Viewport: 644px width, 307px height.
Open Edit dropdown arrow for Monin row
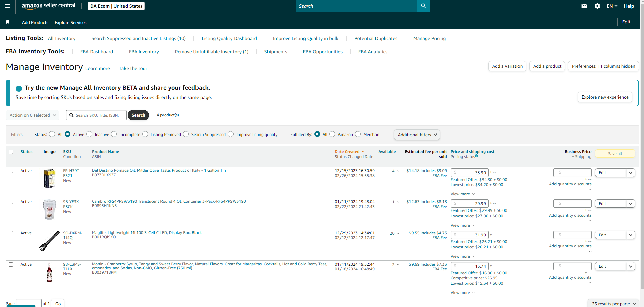[x=631, y=266]
